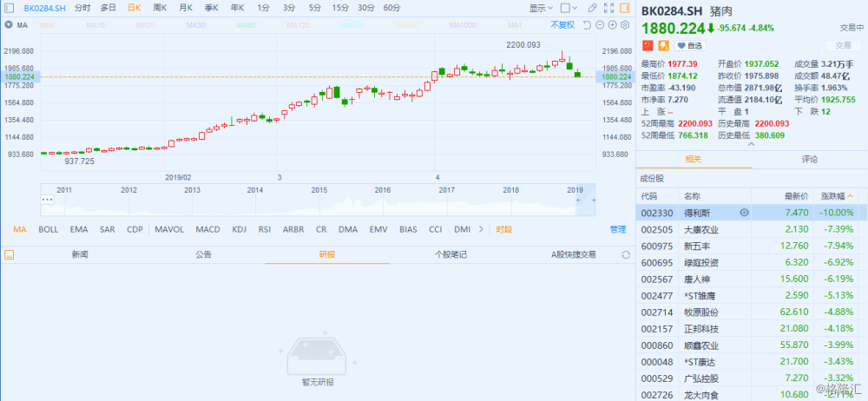Select 季K quarterly candlestick view

pos(212,9)
